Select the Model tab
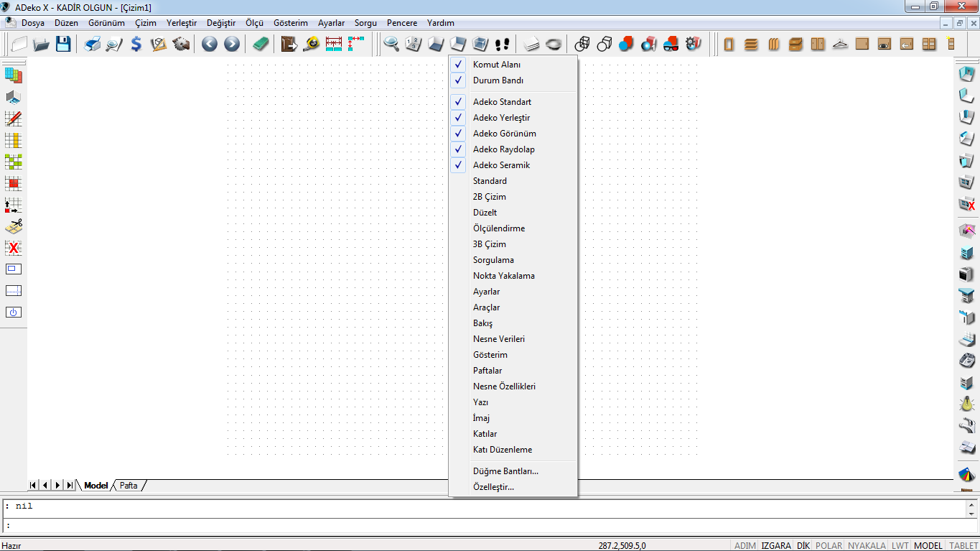The height and width of the screenshot is (551, 980). [96, 486]
